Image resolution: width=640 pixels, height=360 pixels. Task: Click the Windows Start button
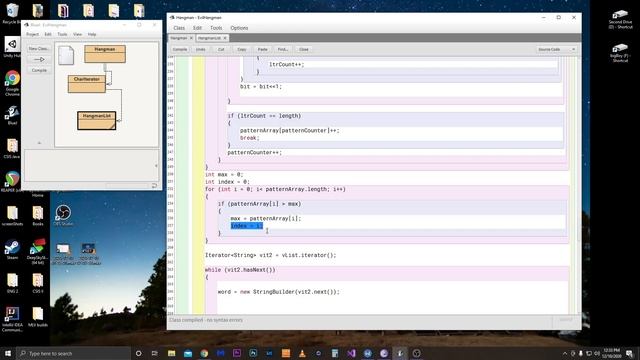click(x=8, y=353)
